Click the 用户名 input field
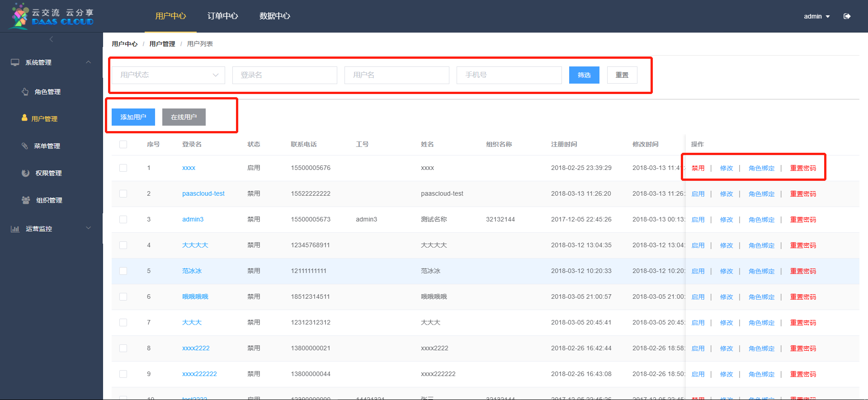 click(397, 75)
